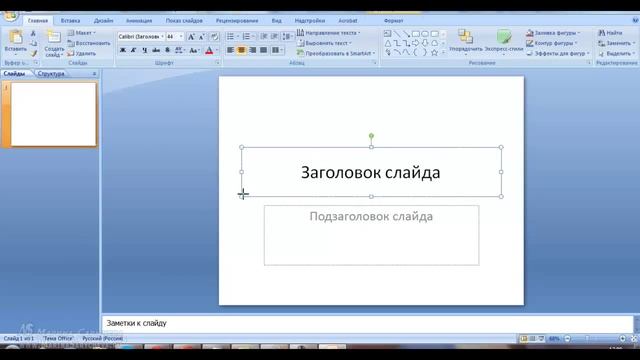Click Shape Outline (Контур фигуры)
The image size is (640, 360).
pos(552,43)
